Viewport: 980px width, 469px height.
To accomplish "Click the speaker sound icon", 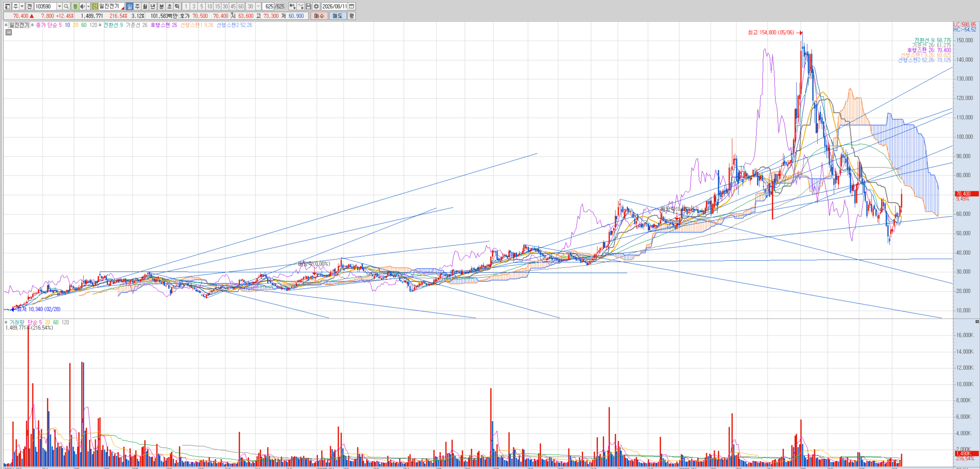I will 82,6.
